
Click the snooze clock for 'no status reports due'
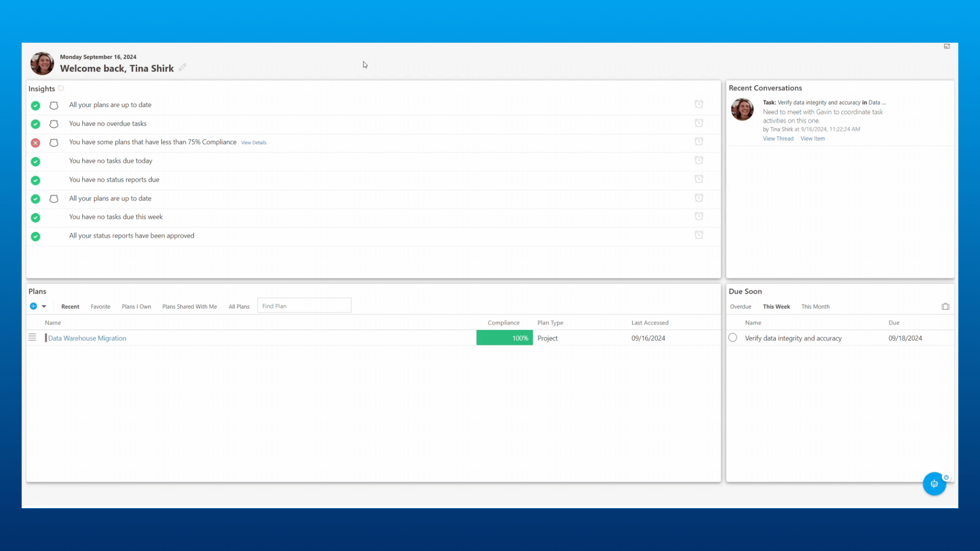point(699,179)
